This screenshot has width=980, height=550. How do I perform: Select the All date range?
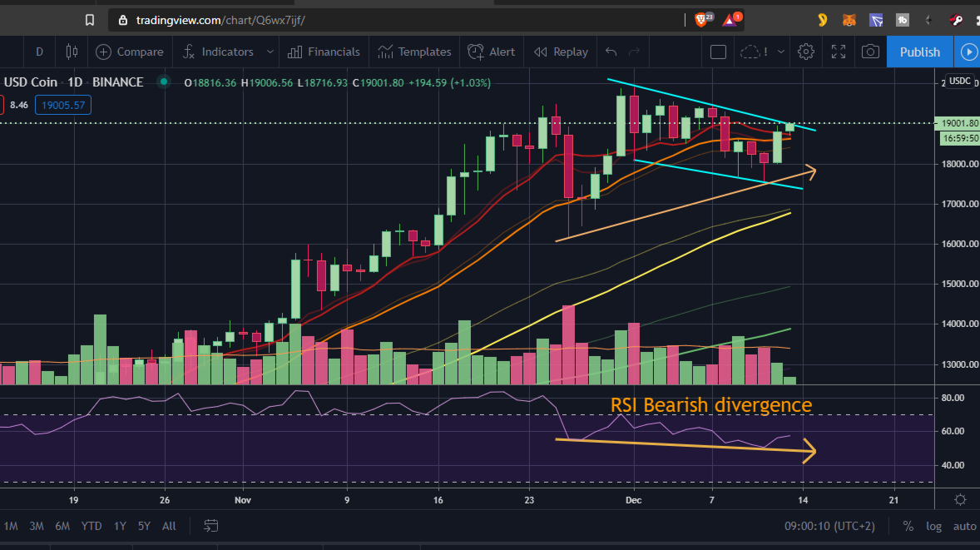pyautogui.click(x=169, y=526)
